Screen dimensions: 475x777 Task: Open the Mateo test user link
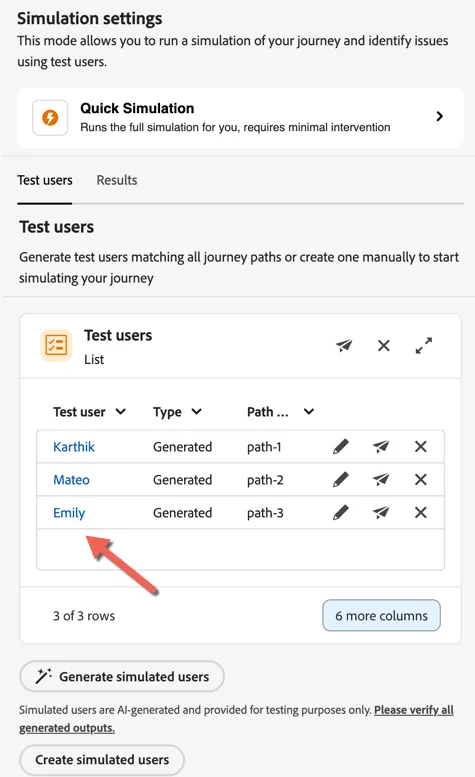[x=71, y=480]
